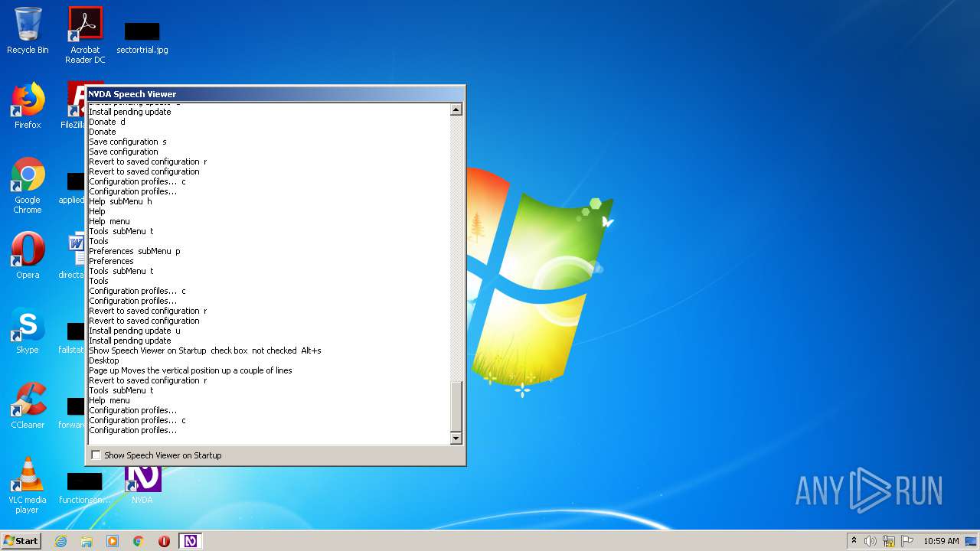Switch to NVDA taskbar button
Image resolution: width=980 pixels, height=551 pixels.
[x=191, y=541]
